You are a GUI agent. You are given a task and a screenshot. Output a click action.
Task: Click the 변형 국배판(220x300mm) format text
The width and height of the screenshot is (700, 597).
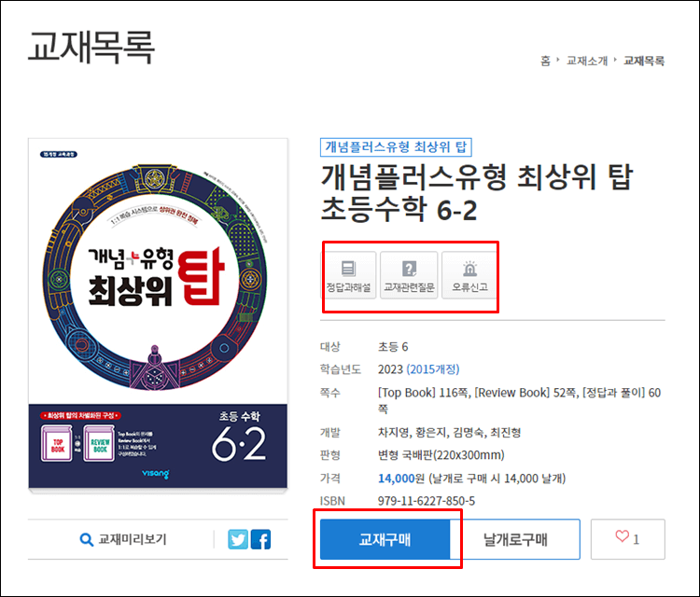441,455
